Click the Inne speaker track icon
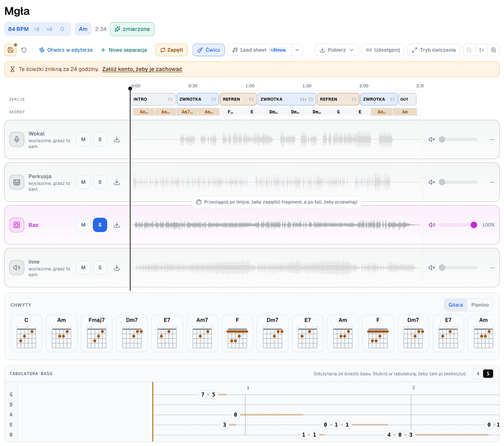The height and width of the screenshot is (446, 504). pos(17,268)
